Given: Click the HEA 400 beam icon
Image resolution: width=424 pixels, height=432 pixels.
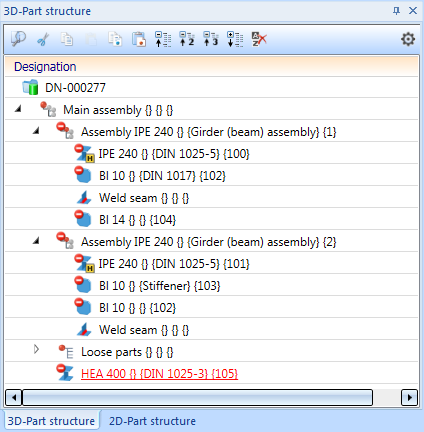Looking at the screenshot, I should [65, 373].
